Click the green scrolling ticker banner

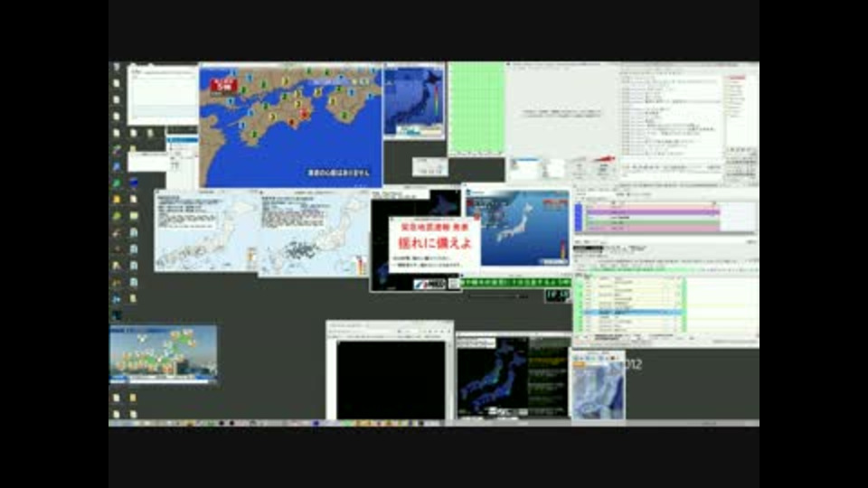[x=516, y=282]
